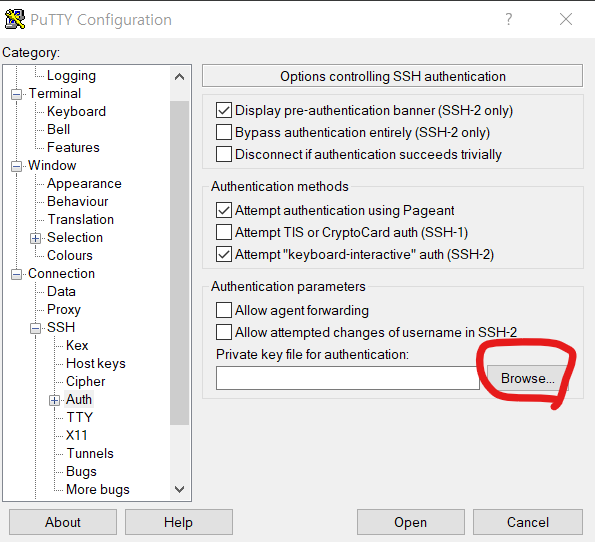Open Keyboard settings category
595x542 pixels.
click(76, 111)
